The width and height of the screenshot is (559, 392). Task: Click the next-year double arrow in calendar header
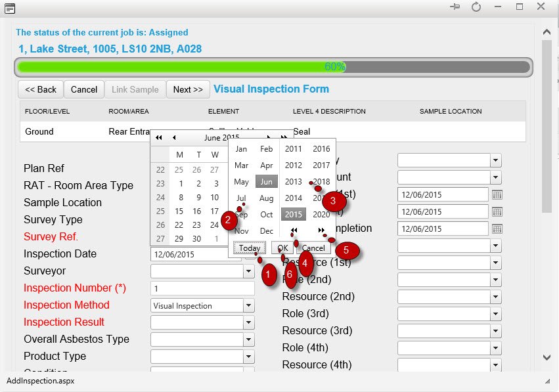point(282,137)
